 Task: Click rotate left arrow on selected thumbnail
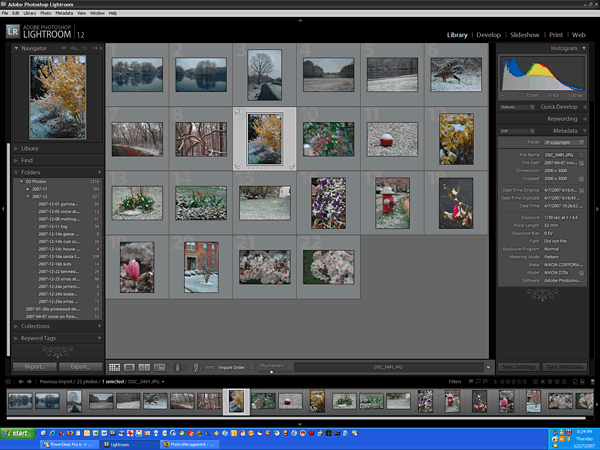click(x=237, y=166)
